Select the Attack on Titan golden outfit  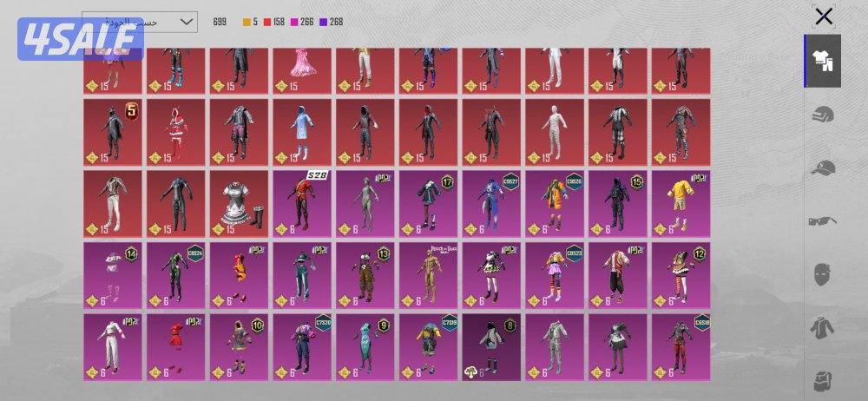(x=429, y=274)
